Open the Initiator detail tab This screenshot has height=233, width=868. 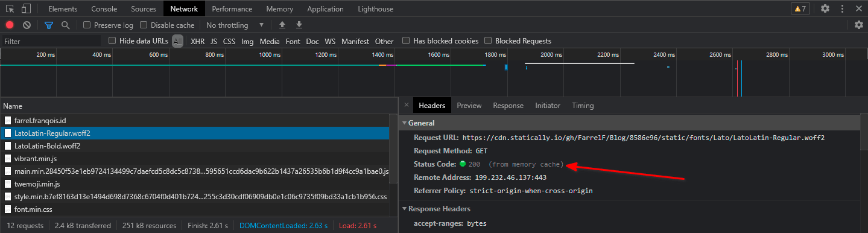pos(548,105)
